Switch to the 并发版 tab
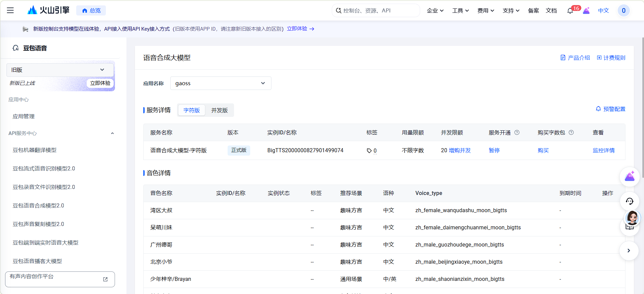This screenshot has width=644, height=294. tap(219, 110)
